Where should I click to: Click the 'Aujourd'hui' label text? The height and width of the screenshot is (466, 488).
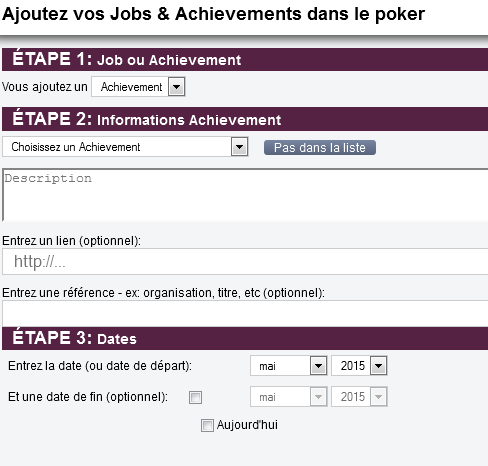(x=247, y=425)
